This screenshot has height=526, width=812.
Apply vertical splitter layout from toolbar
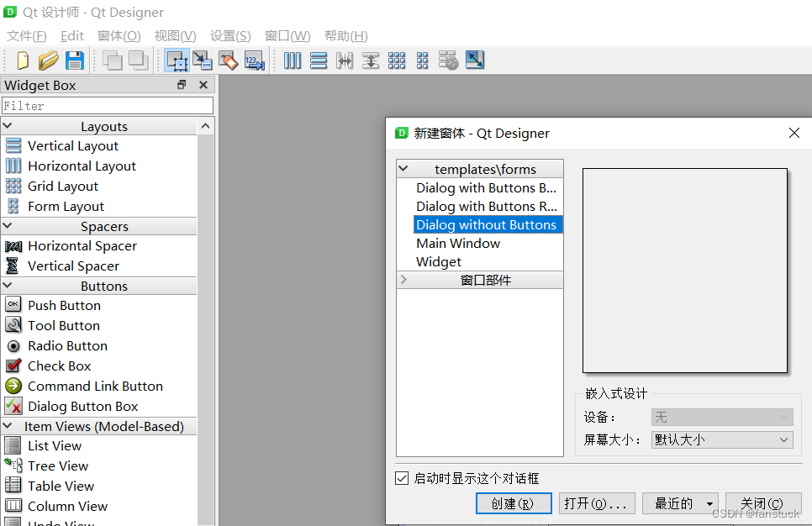[x=370, y=60]
